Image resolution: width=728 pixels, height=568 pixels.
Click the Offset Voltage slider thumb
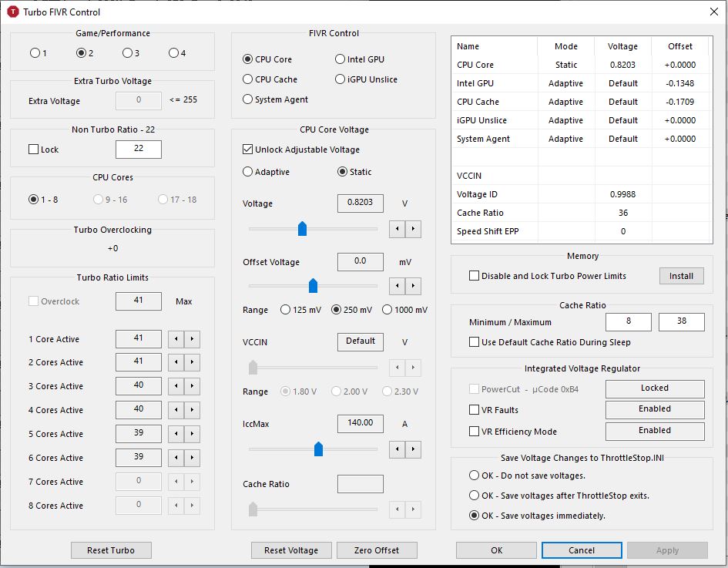[x=313, y=286]
